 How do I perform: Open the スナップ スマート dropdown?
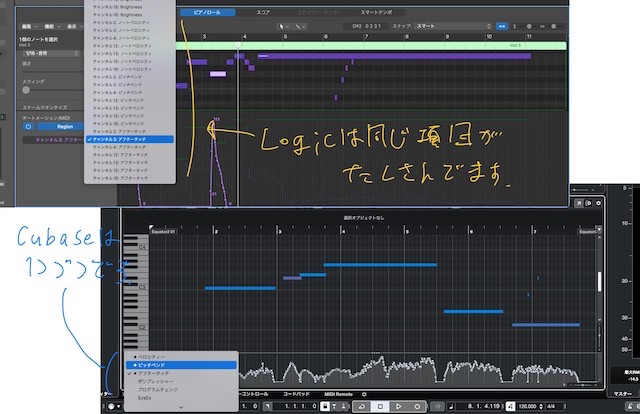(452, 26)
